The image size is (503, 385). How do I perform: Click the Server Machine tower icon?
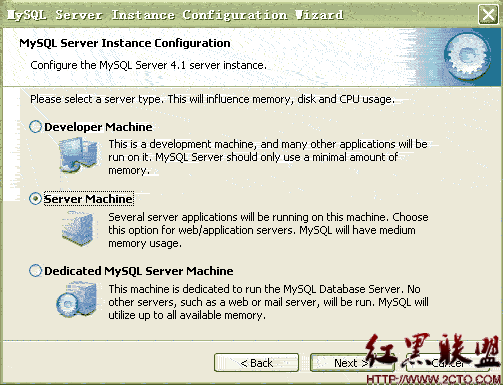pyautogui.click(x=77, y=229)
